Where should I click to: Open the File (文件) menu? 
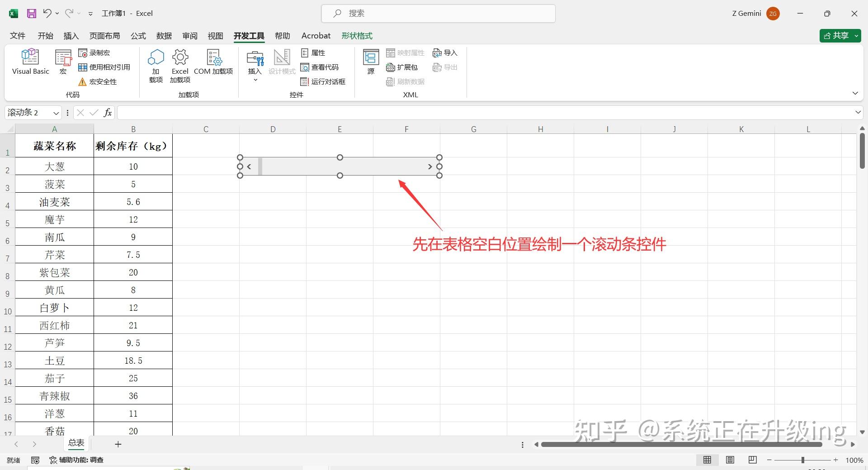(x=18, y=36)
